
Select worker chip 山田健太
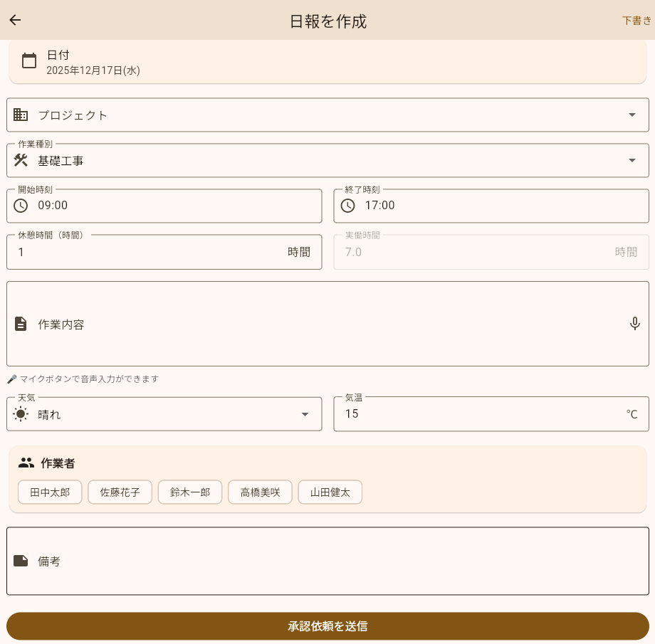pos(330,492)
